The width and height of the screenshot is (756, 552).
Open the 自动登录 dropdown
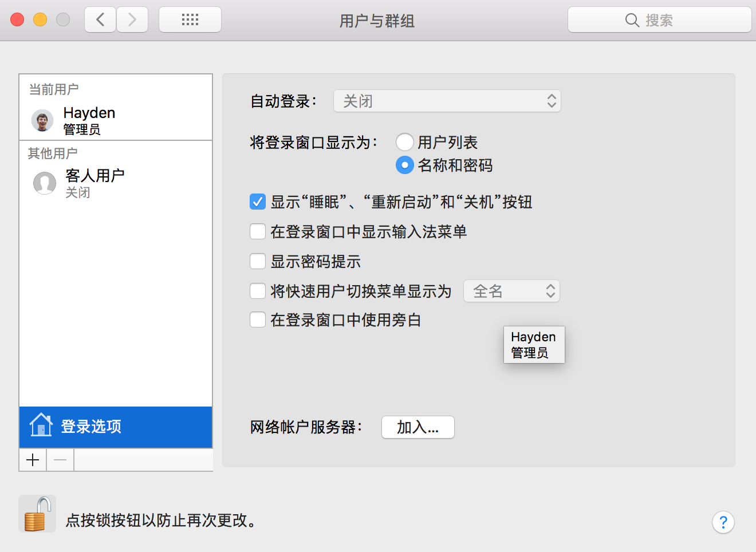(447, 101)
